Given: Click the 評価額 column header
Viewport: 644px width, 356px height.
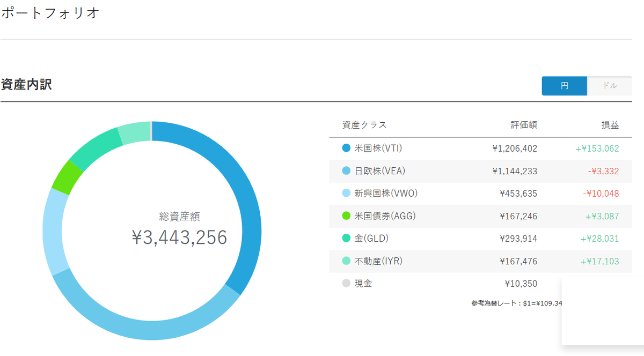Looking at the screenshot, I should [x=524, y=125].
